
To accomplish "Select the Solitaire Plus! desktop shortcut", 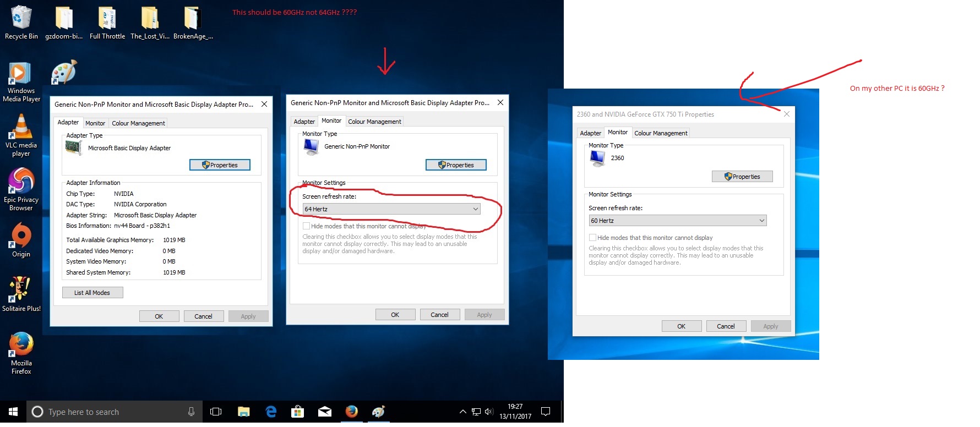I will (x=21, y=294).
